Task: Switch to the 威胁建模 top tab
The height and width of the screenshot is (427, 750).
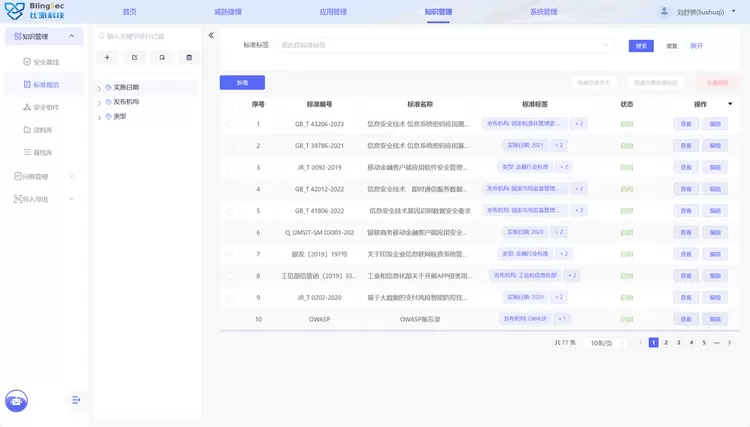Action: (x=228, y=12)
